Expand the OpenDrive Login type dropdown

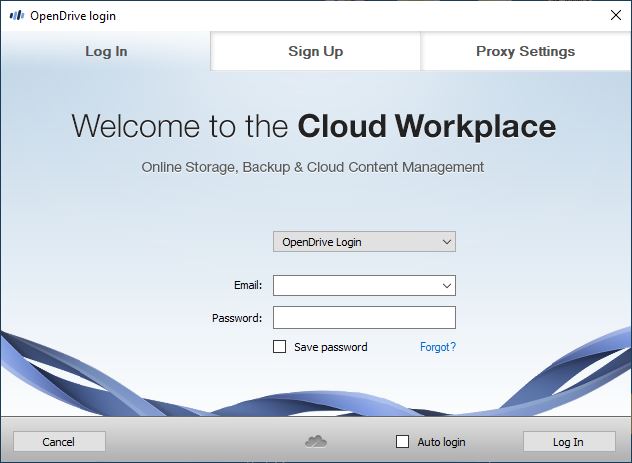(x=364, y=242)
